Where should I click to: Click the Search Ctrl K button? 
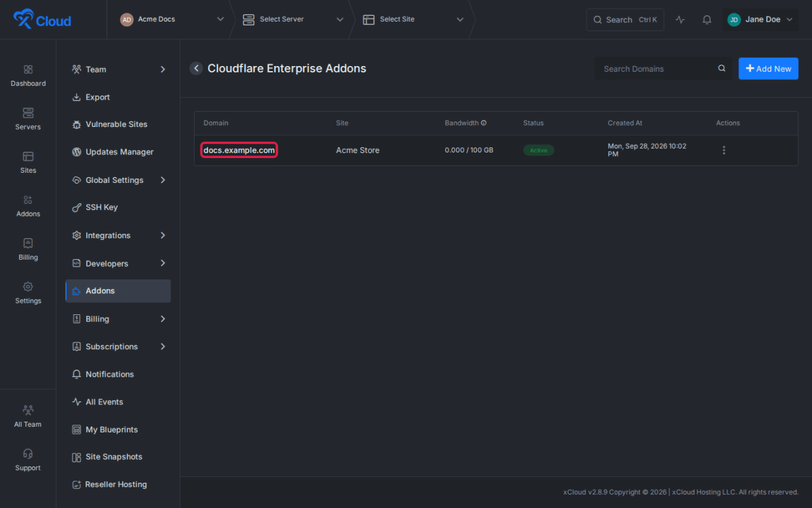pyautogui.click(x=625, y=20)
